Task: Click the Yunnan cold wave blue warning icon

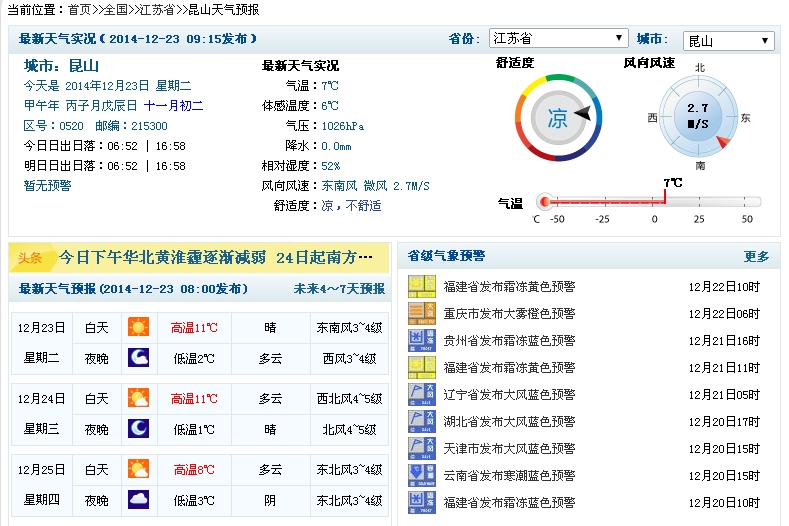Action: coord(422,475)
